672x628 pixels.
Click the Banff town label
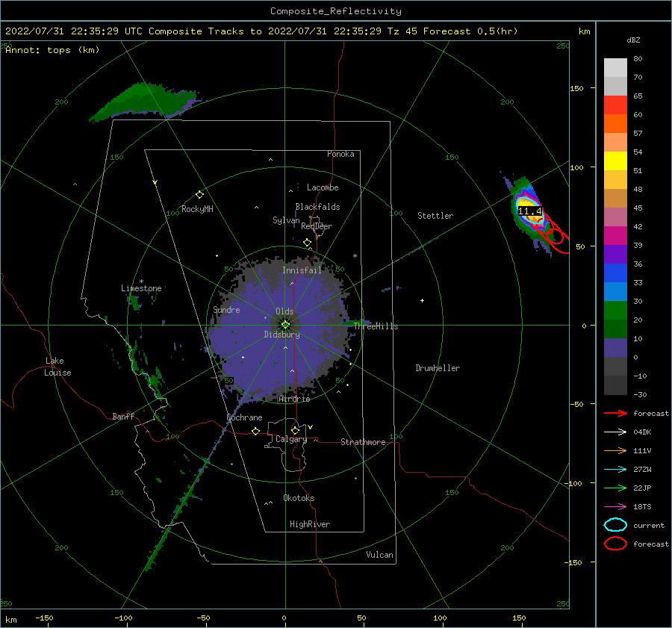click(x=123, y=416)
